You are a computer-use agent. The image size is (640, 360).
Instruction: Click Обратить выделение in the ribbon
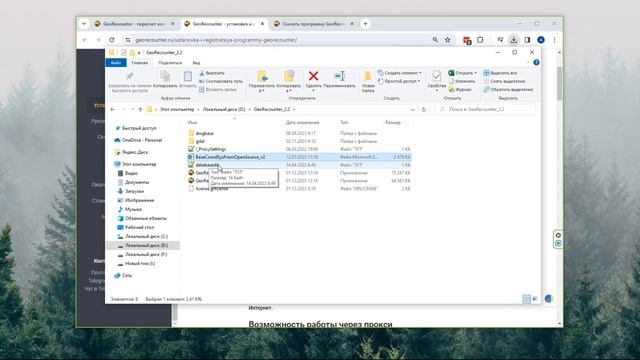(x=508, y=89)
